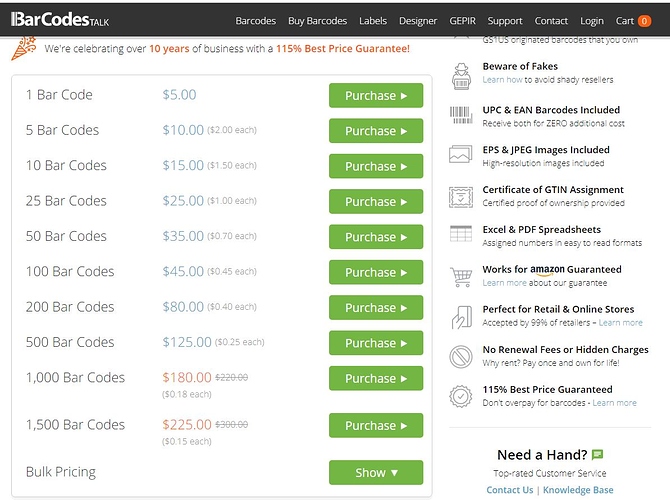The height and width of the screenshot is (500, 670).
Task: Open the Knowledge Base link
Action: click(x=576, y=490)
